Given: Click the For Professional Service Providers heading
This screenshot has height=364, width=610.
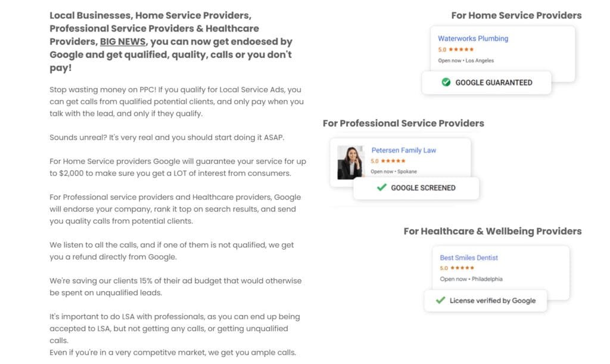Looking at the screenshot, I should coord(403,123).
